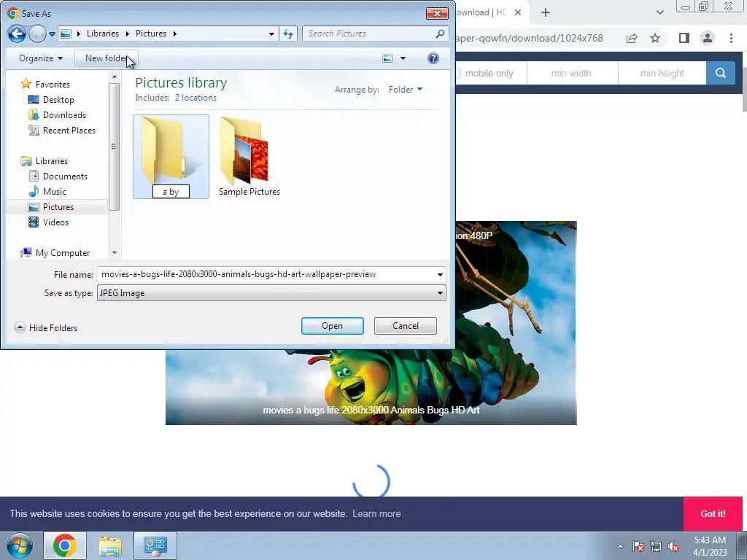Click Hide Folders

coord(46,327)
